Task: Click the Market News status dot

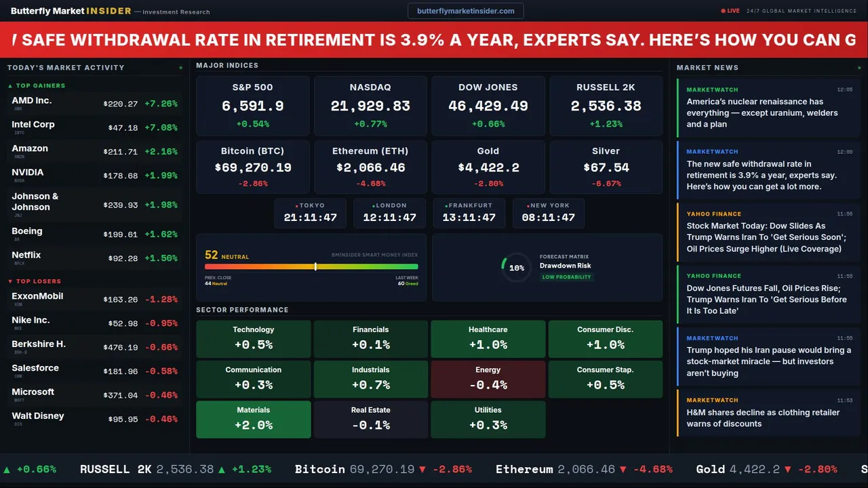Action: [x=859, y=68]
